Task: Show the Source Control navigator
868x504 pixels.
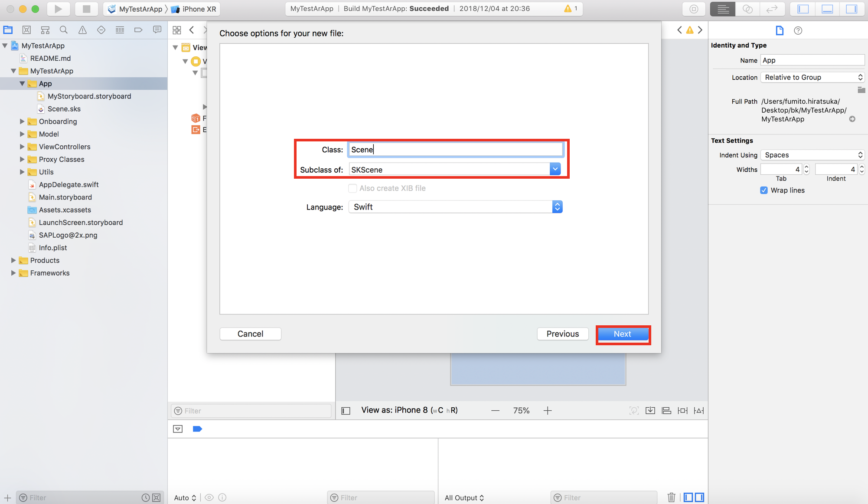Action: (26, 30)
